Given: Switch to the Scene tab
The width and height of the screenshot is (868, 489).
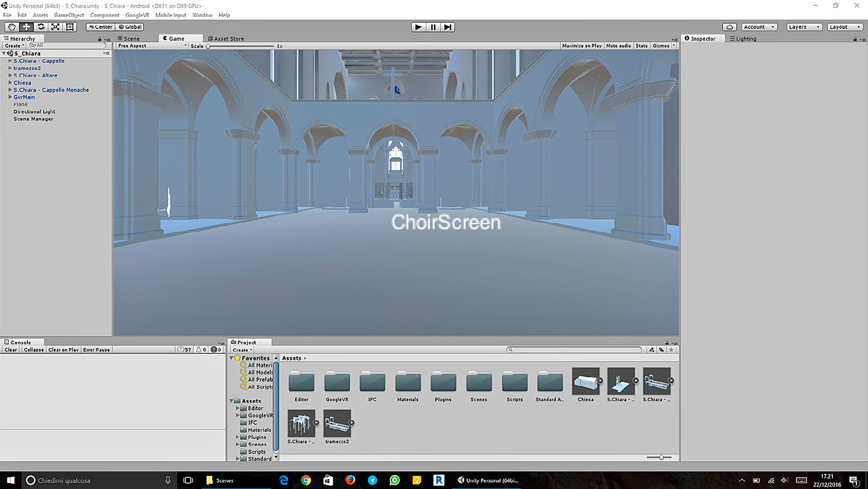Looking at the screenshot, I should pos(129,38).
